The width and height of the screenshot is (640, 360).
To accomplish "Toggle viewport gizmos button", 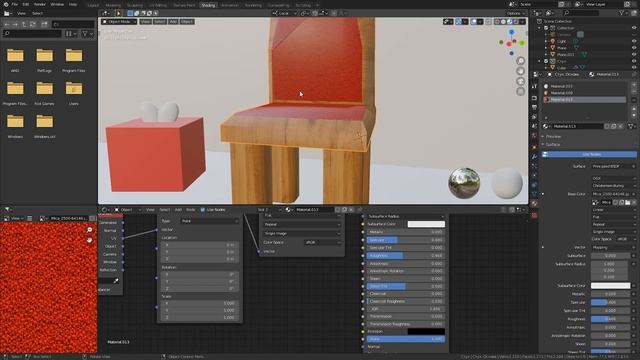I will click(x=459, y=22).
